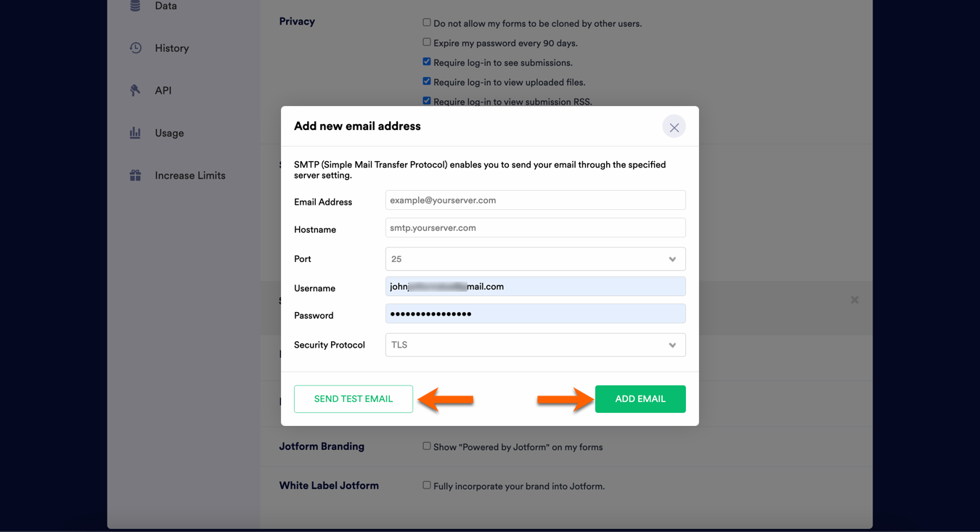Close the Add new email address dialog

pyautogui.click(x=674, y=127)
